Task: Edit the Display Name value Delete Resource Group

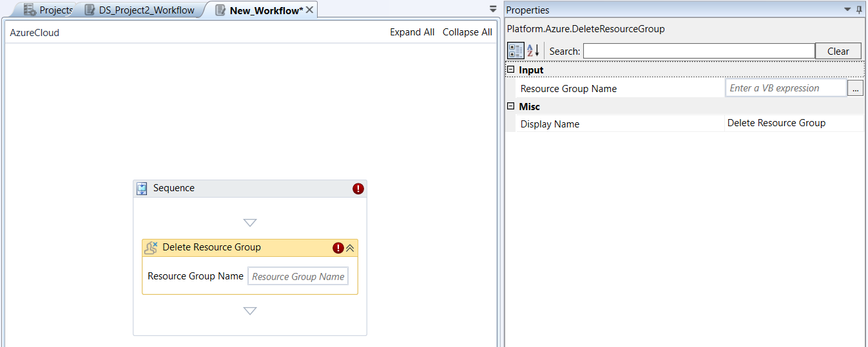Action: click(794, 123)
